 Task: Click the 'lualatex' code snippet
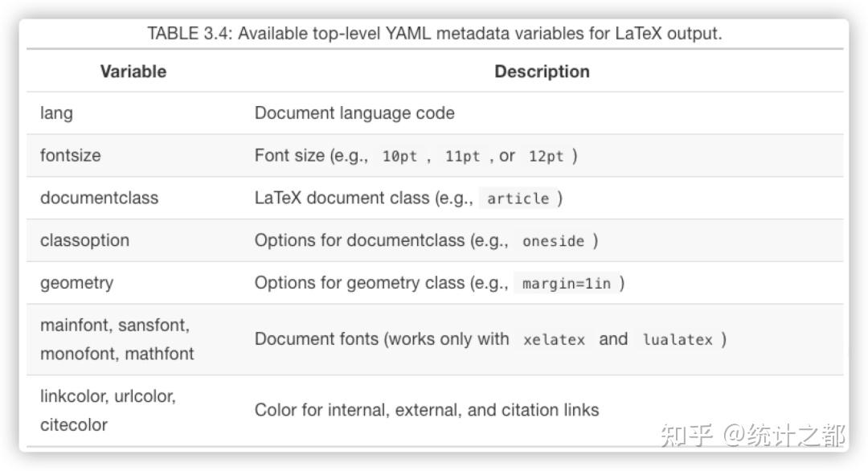[678, 340]
